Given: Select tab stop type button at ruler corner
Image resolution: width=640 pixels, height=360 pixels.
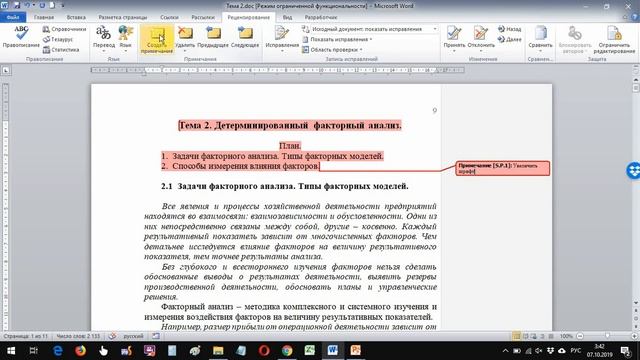Looking at the screenshot, I should click(6, 71).
